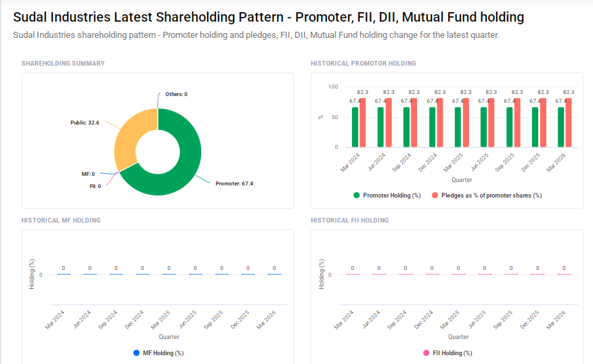Viewport: 593px width, 364px height.
Task: Click the Quarter axis title in FII chart
Action: click(458, 337)
